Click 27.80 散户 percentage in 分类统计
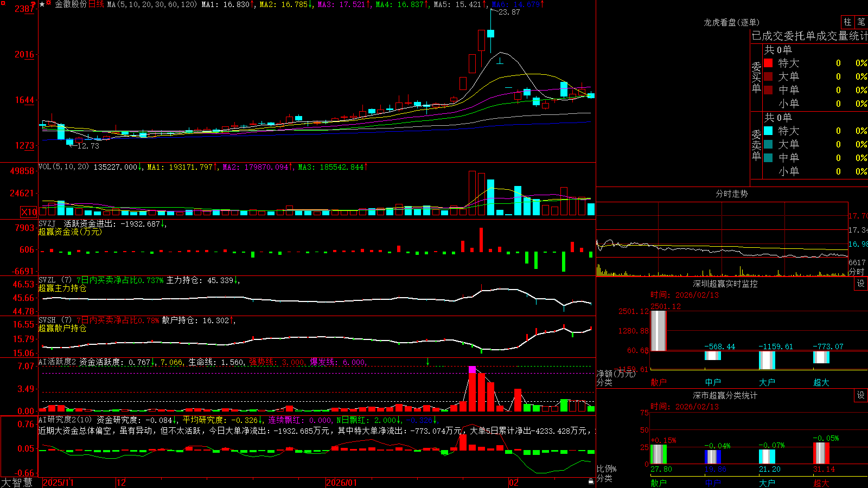The width and height of the screenshot is (868, 488). [661, 469]
